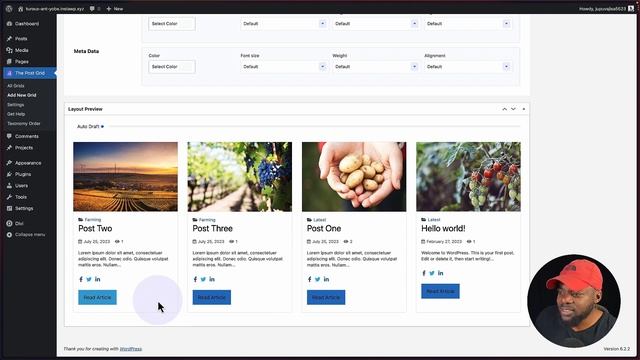Click the Hello world! tomatoes thumbnail
The image size is (640, 360).
coord(468,176)
